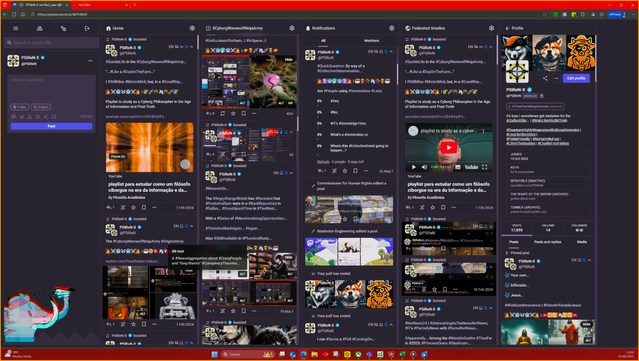Insert emoji with the smiley icon
The width and height of the screenshot is (639, 361).
point(37,117)
